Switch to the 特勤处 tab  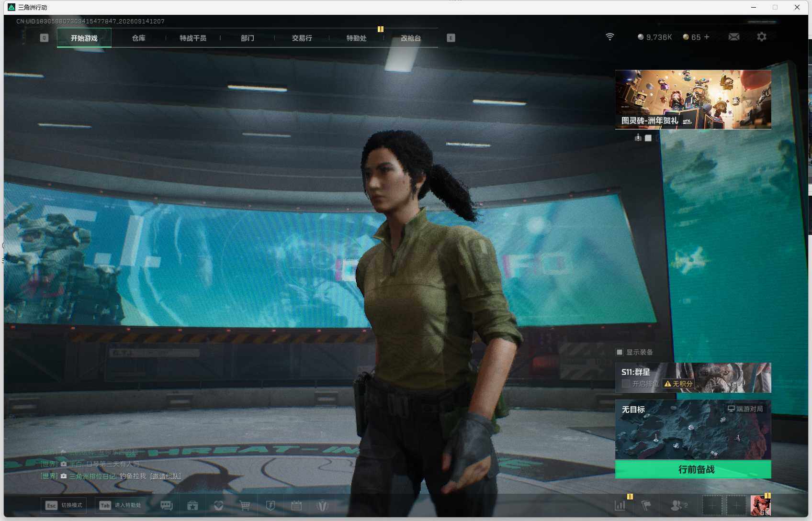click(x=357, y=38)
